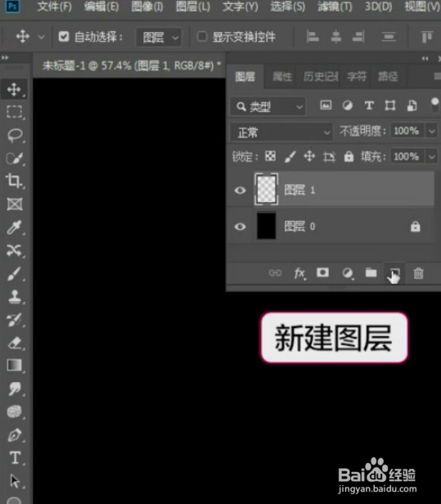Open the 不透明度 slider arrow
The image size is (441, 504).
(x=432, y=131)
